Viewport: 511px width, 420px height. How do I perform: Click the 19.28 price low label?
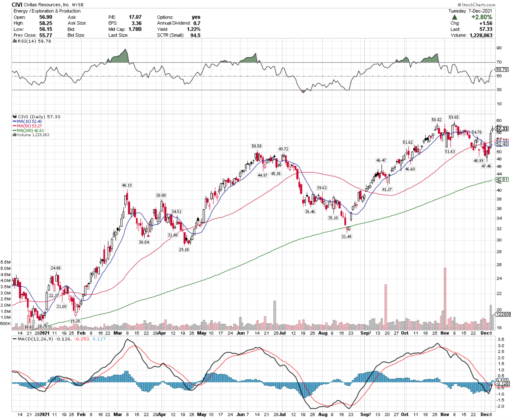point(75,321)
